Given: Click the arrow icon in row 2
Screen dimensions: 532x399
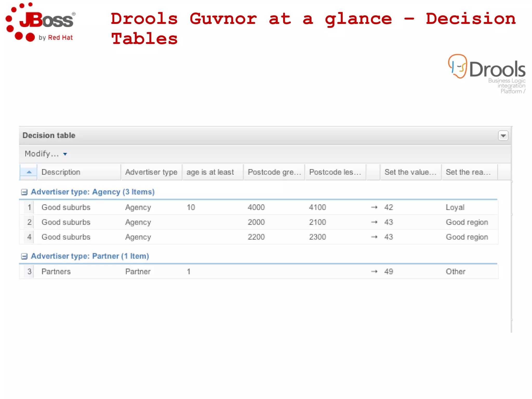Looking at the screenshot, I should pyautogui.click(x=374, y=222).
